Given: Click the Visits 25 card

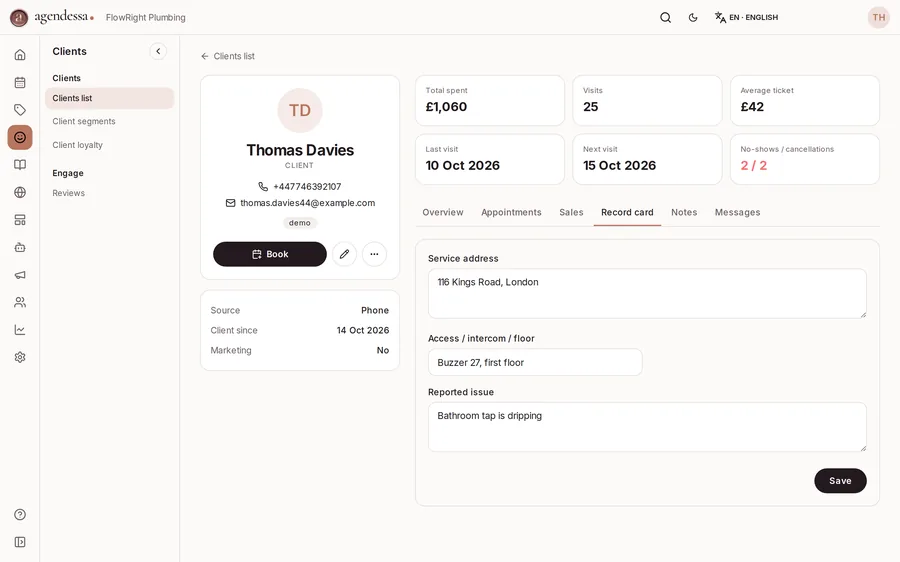Looking at the screenshot, I should coord(647,100).
